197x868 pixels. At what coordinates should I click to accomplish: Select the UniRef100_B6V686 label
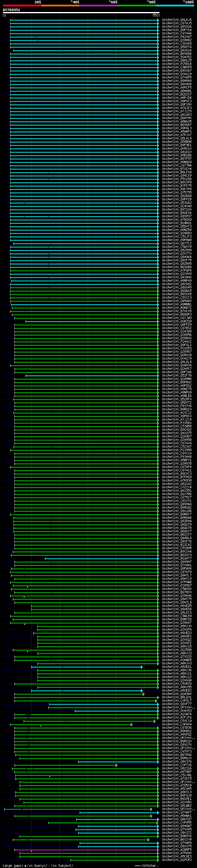(176, 54)
